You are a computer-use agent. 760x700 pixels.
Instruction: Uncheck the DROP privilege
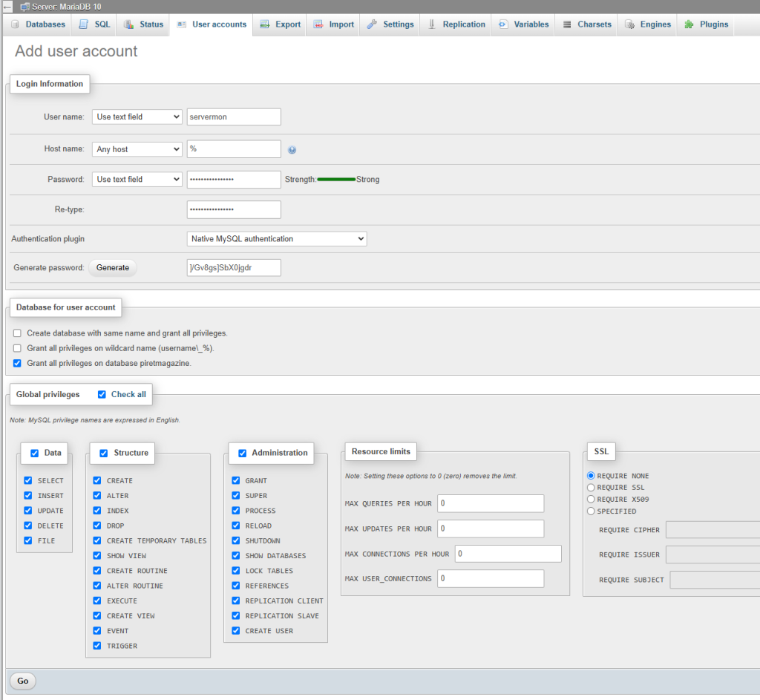pos(97,526)
